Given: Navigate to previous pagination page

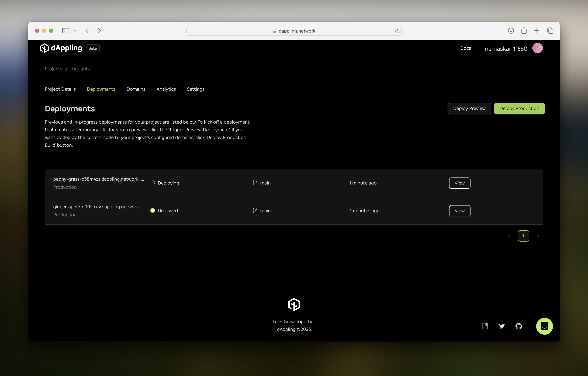Looking at the screenshot, I should click(510, 236).
